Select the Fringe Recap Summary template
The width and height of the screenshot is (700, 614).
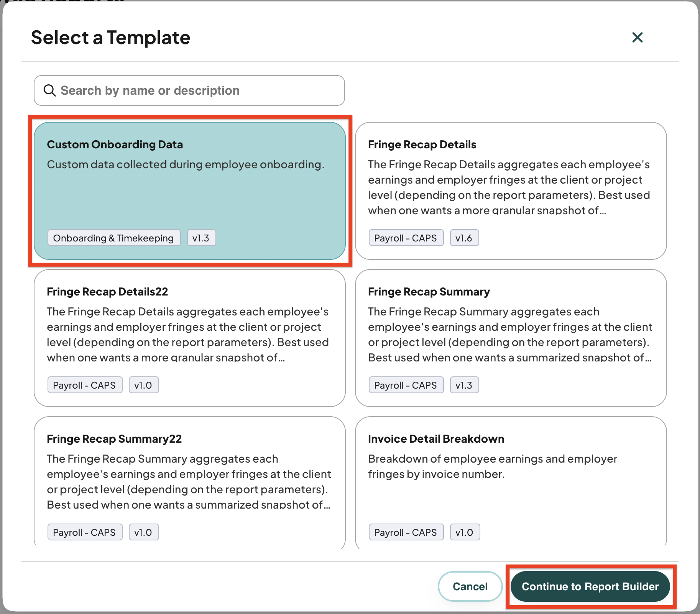click(x=511, y=338)
